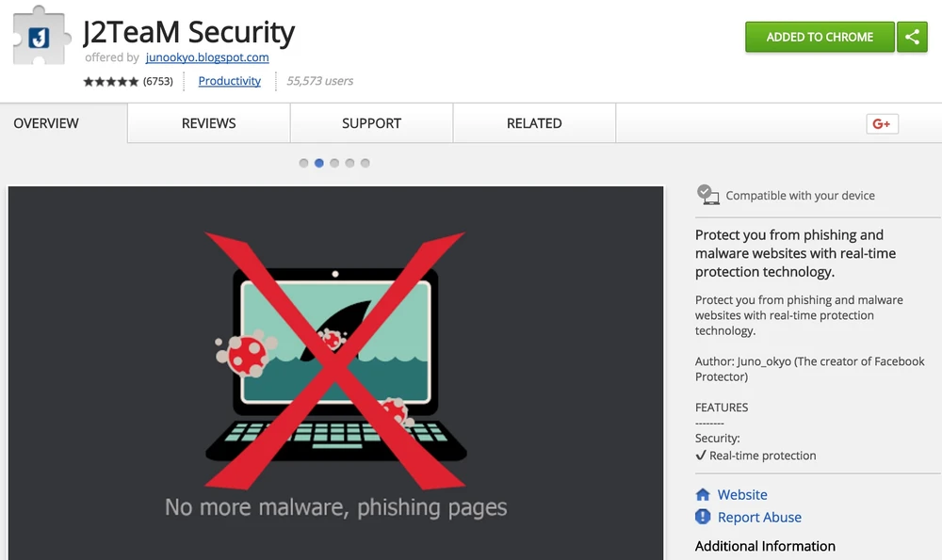Viewport: 942px width, 560px height.
Task: Click the Report Abuse warning icon
Action: pos(703,517)
